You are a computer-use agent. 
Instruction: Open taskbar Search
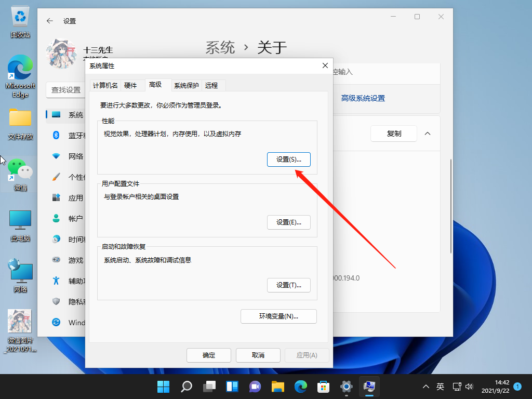tap(187, 387)
